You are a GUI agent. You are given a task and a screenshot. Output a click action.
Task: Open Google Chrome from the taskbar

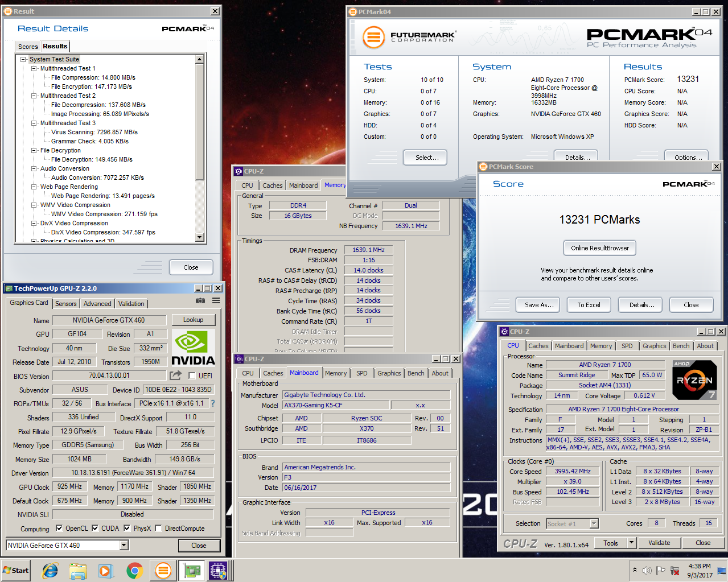pyautogui.click(x=134, y=571)
